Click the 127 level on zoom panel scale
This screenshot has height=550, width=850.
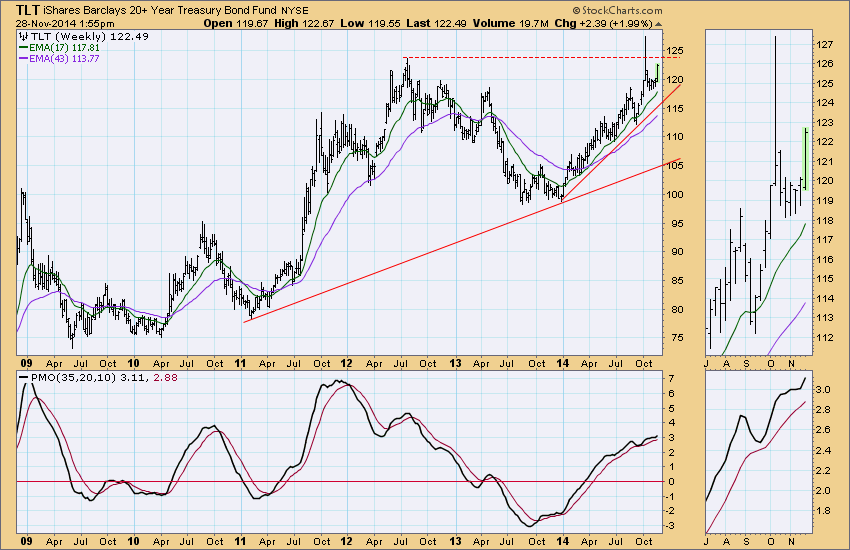pyautogui.click(x=826, y=45)
